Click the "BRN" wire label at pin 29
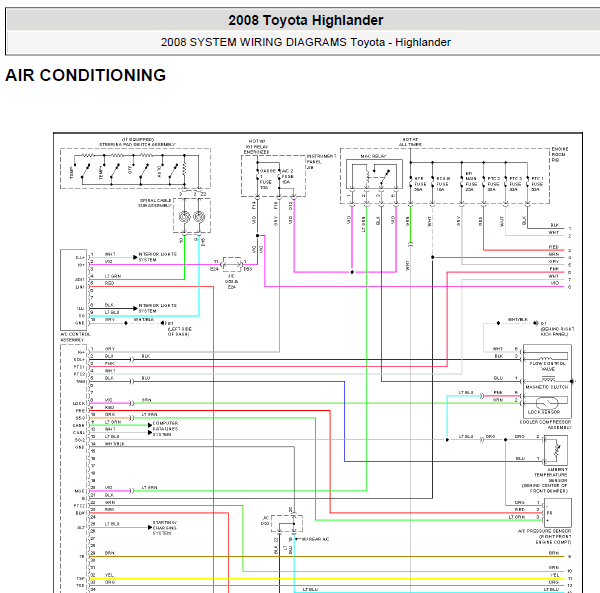This screenshot has width=600, height=593. 109,553
